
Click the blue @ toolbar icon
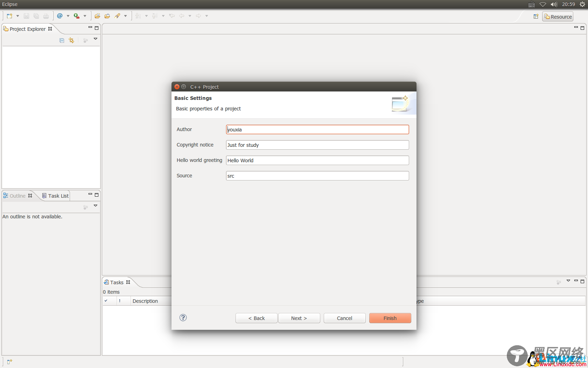pos(60,16)
